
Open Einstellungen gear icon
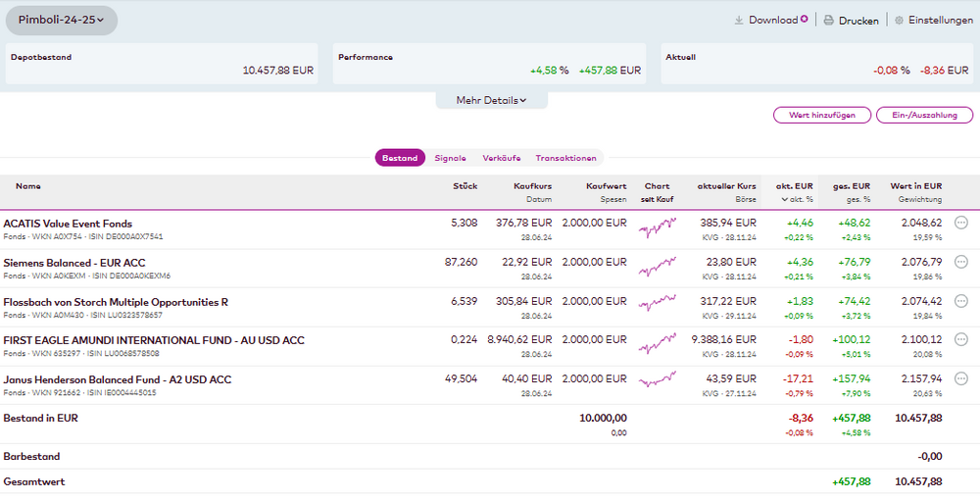tap(899, 20)
